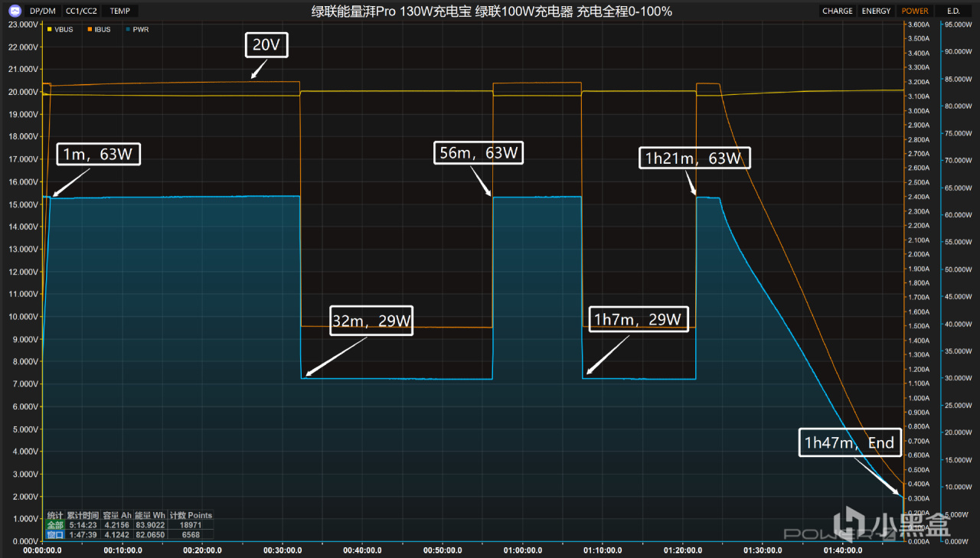
Task: Click the window energy value 82.0650
Action: tap(150, 535)
